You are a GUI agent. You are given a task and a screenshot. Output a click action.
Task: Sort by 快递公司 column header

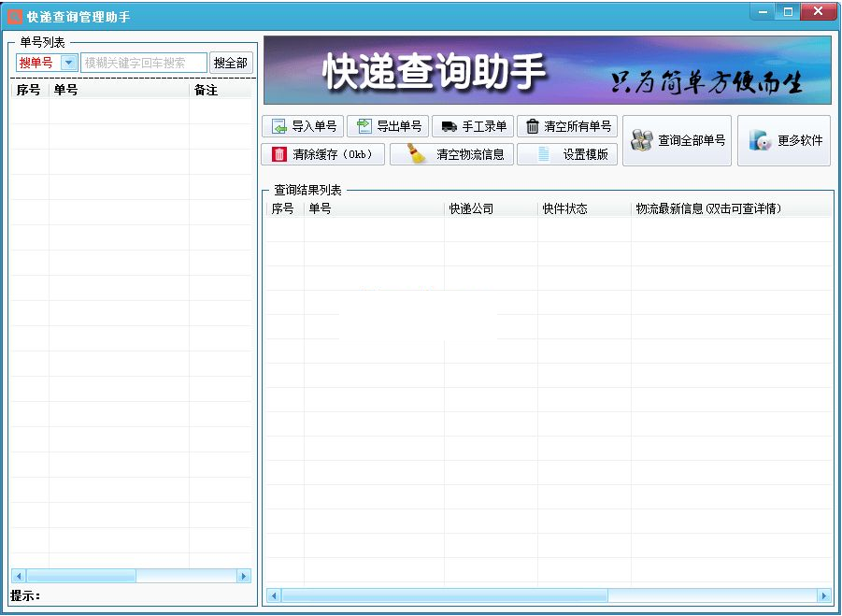[x=491, y=208]
